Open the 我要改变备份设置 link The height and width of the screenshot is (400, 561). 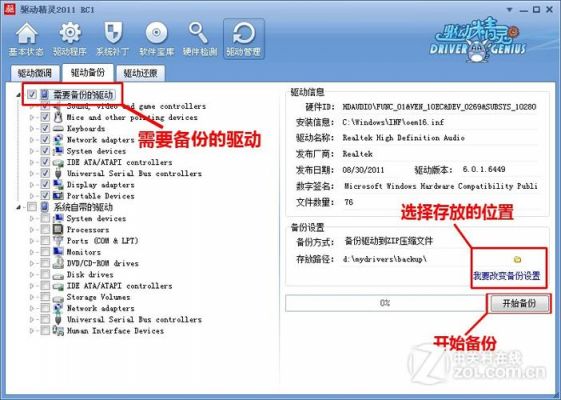click(507, 275)
